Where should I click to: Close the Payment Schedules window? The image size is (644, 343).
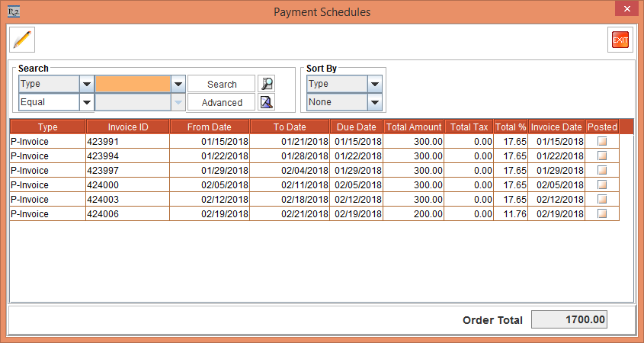(626, 11)
